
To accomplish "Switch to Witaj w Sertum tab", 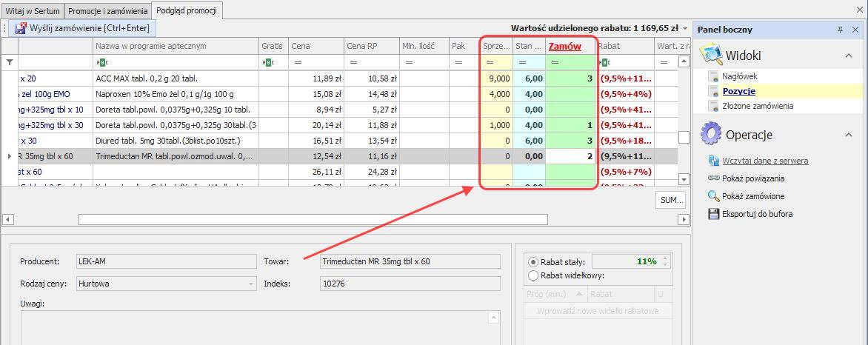I will pyautogui.click(x=33, y=11).
